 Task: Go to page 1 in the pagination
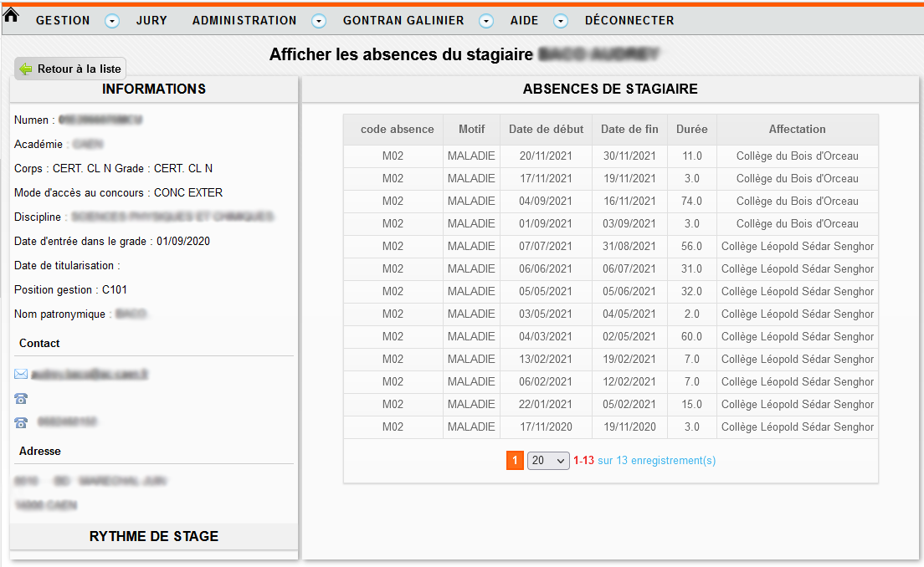tap(515, 461)
